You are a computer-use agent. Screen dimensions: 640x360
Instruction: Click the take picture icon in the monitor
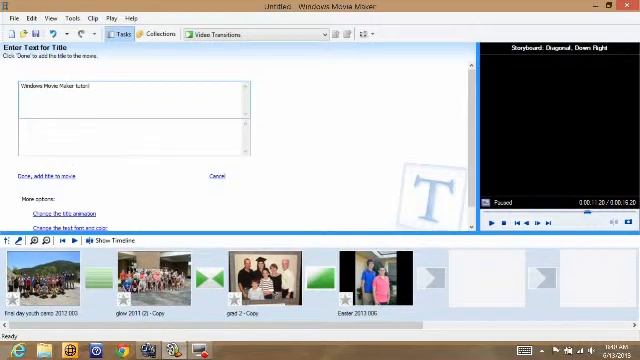pyautogui.click(x=628, y=222)
